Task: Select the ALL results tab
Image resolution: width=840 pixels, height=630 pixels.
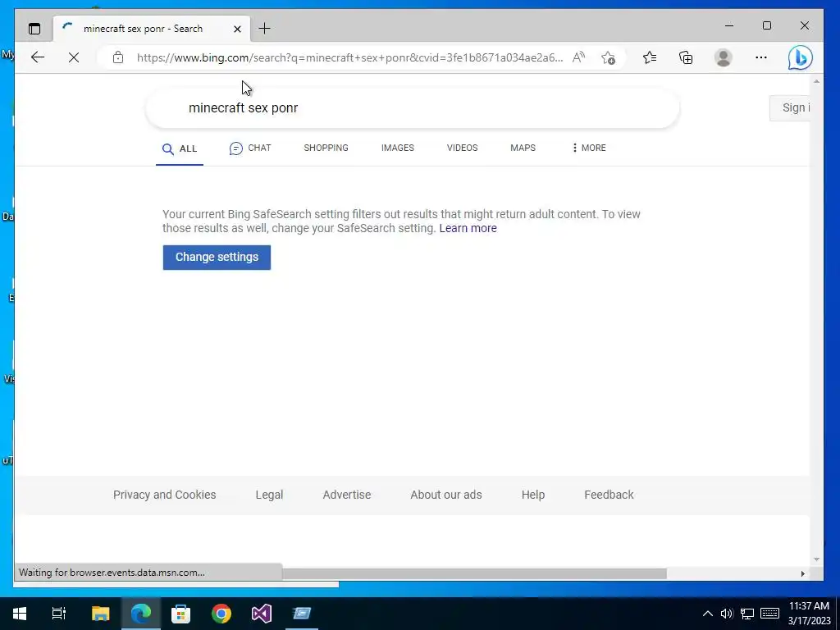Action: tap(180, 149)
